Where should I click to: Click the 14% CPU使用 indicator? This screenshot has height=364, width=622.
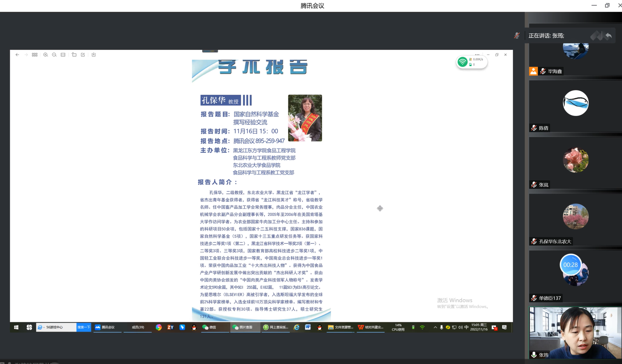[x=398, y=327]
